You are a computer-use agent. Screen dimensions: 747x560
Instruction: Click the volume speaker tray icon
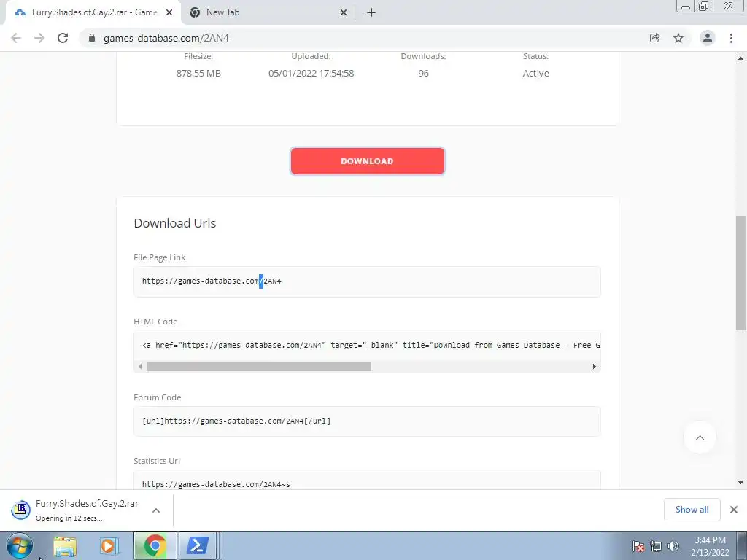click(673, 546)
